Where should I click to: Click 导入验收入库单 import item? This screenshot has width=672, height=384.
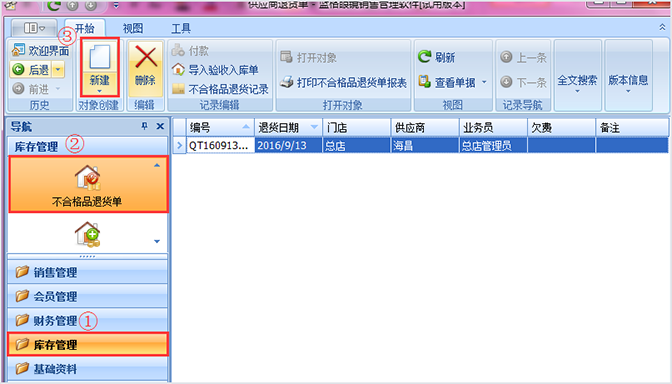point(215,70)
